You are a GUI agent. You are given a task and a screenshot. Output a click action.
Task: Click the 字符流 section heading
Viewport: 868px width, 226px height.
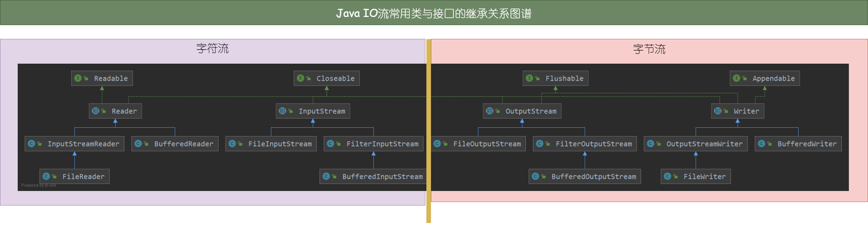pyautogui.click(x=212, y=48)
